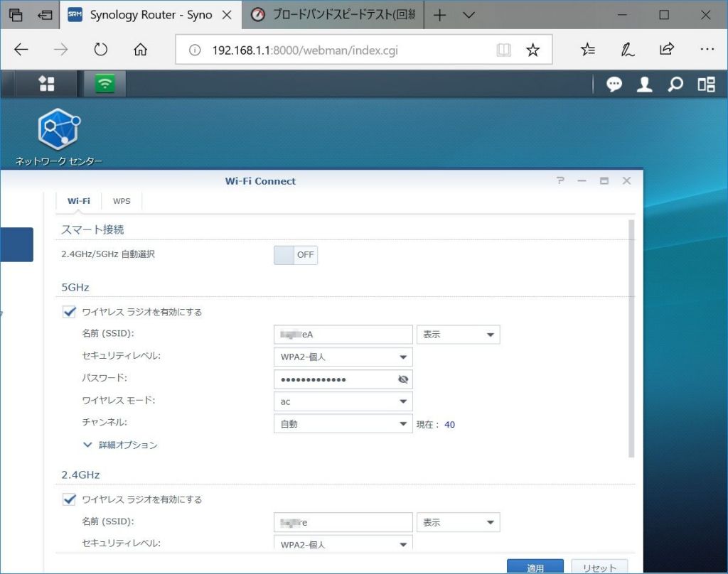Click the 2.4GHz SSID name field
The width and height of the screenshot is (728, 574).
click(343, 522)
